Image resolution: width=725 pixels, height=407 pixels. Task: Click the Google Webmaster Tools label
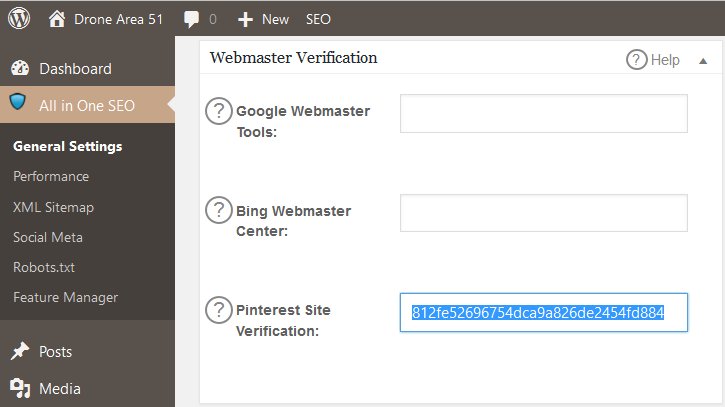303,122
